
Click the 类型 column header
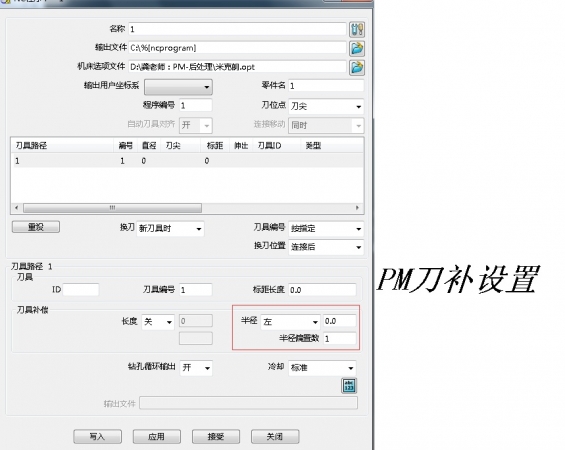click(332, 146)
